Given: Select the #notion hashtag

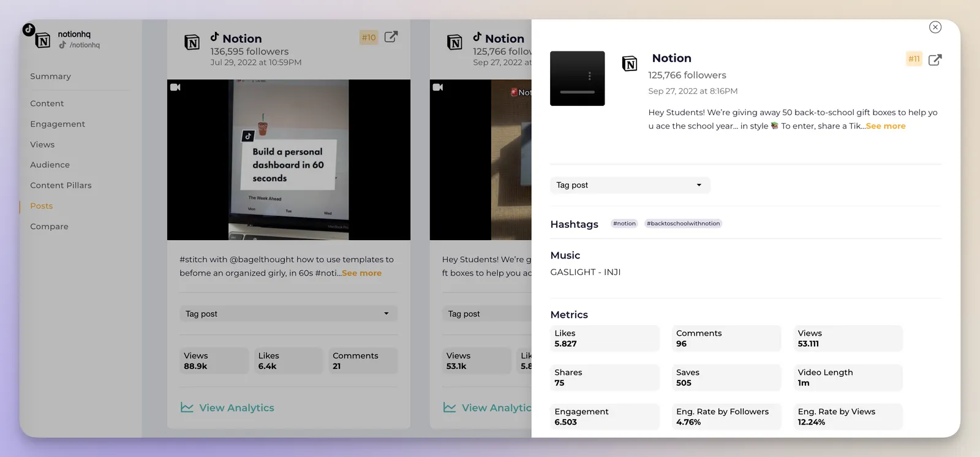Looking at the screenshot, I should click(x=624, y=224).
